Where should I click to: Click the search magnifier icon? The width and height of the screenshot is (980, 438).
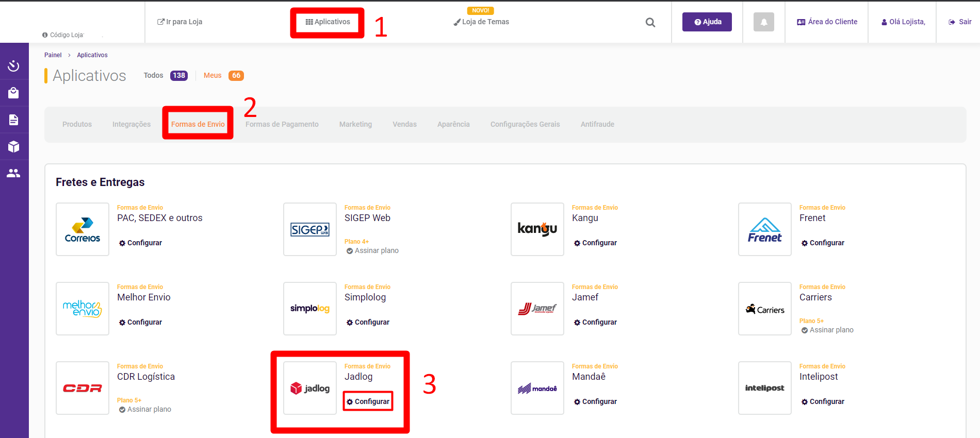click(x=650, y=22)
